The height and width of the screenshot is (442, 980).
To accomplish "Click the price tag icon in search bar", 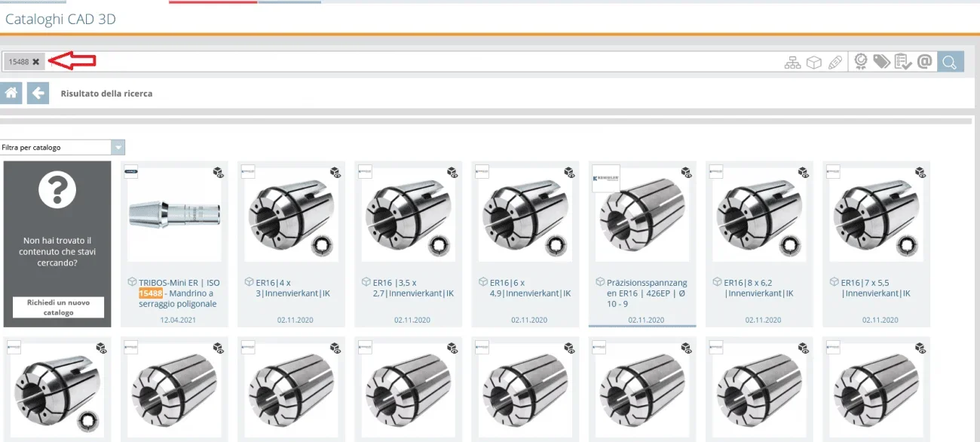I will coord(881,62).
